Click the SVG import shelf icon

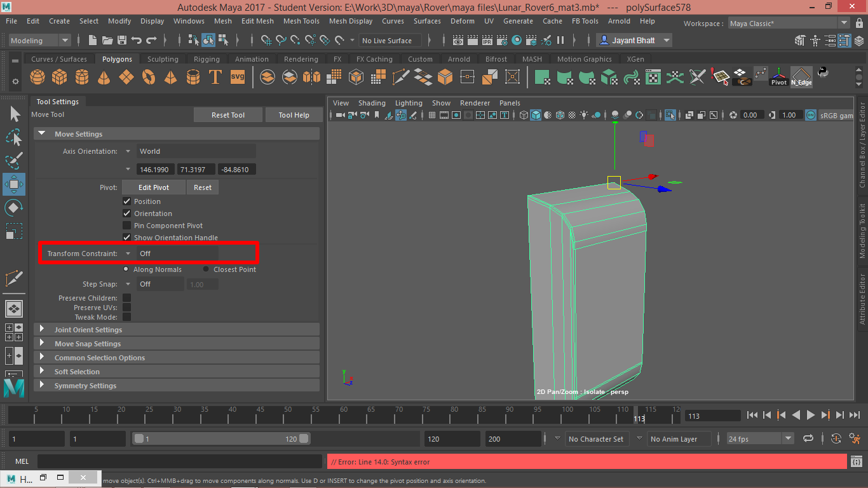[x=237, y=78]
